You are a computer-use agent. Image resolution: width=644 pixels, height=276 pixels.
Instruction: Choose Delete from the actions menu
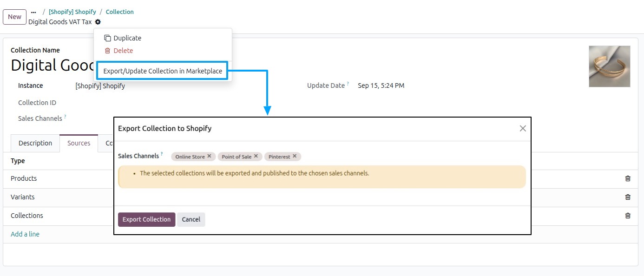click(x=119, y=51)
